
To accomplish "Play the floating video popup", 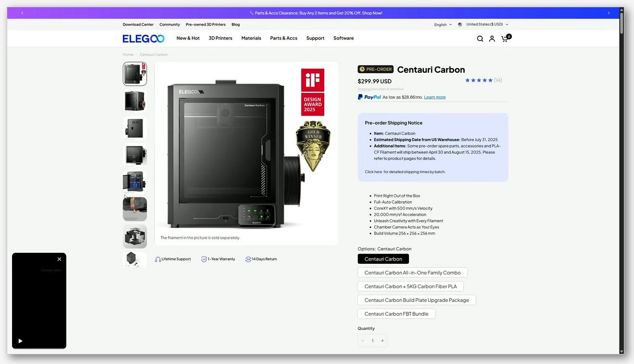I will tap(20, 341).
